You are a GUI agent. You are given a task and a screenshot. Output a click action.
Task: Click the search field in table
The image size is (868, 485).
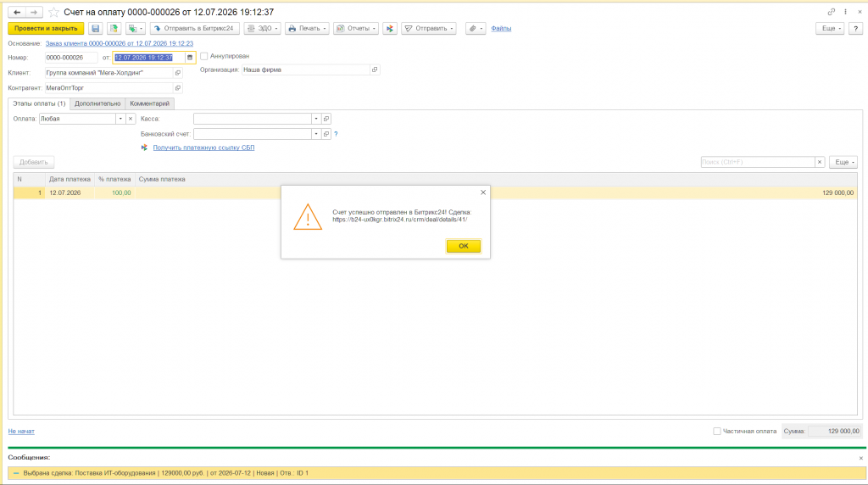point(757,162)
